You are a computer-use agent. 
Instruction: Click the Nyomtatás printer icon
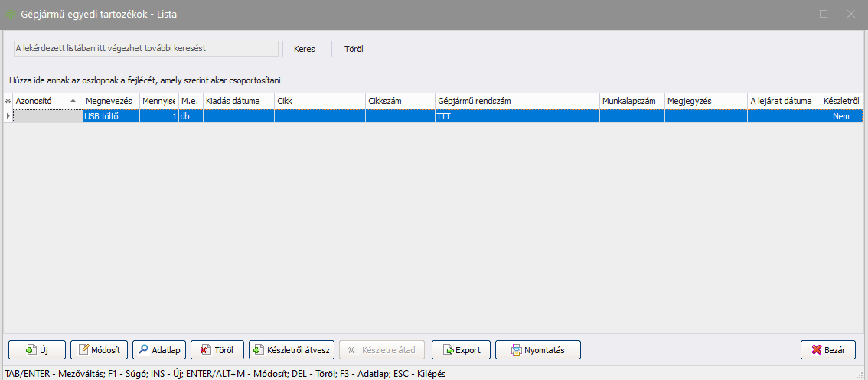tap(517, 350)
